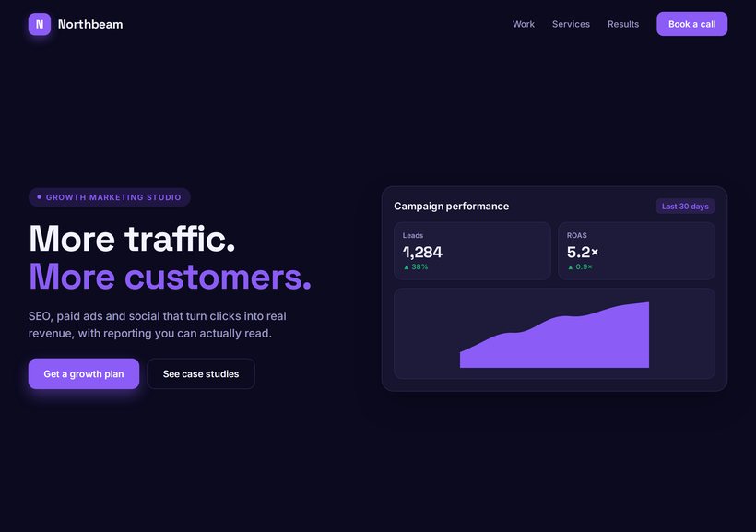Image resolution: width=756 pixels, height=532 pixels.
Task: Click the green 0.9× increase indicator
Action: 580,266
